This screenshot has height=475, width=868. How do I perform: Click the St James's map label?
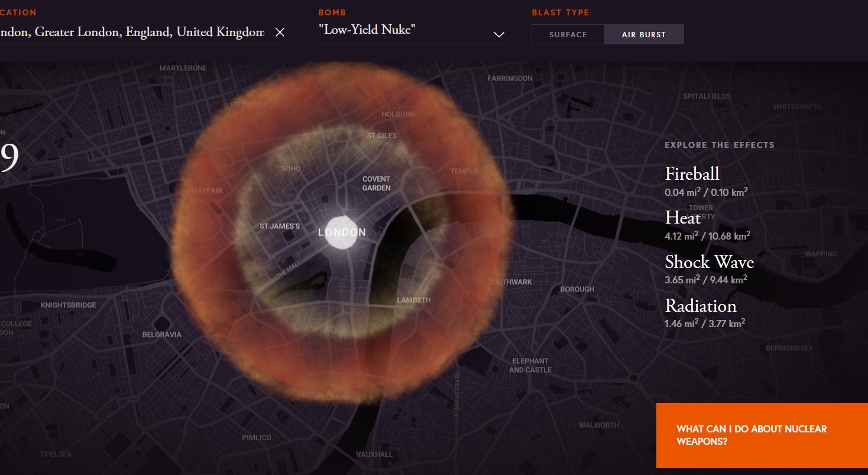pos(280,226)
